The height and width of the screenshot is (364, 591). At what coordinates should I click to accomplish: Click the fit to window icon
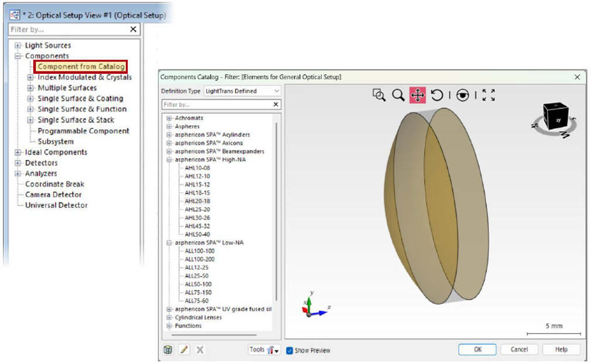(x=488, y=95)
